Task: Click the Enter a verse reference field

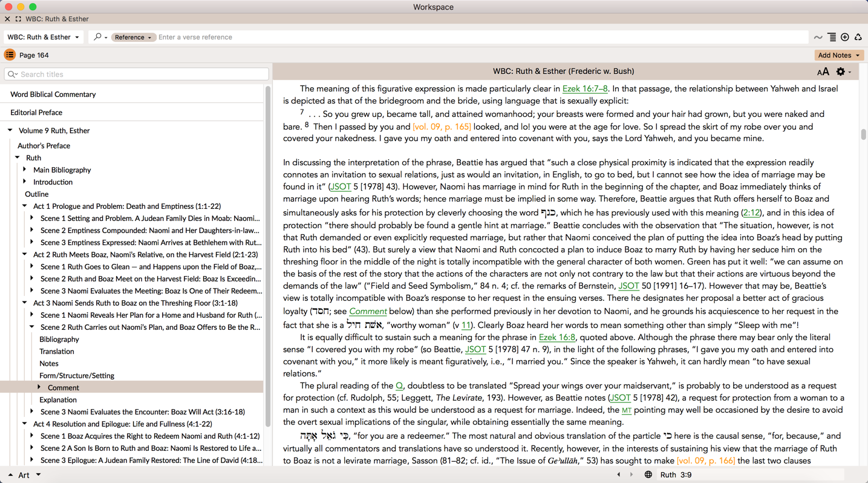Action: [481, 38]
